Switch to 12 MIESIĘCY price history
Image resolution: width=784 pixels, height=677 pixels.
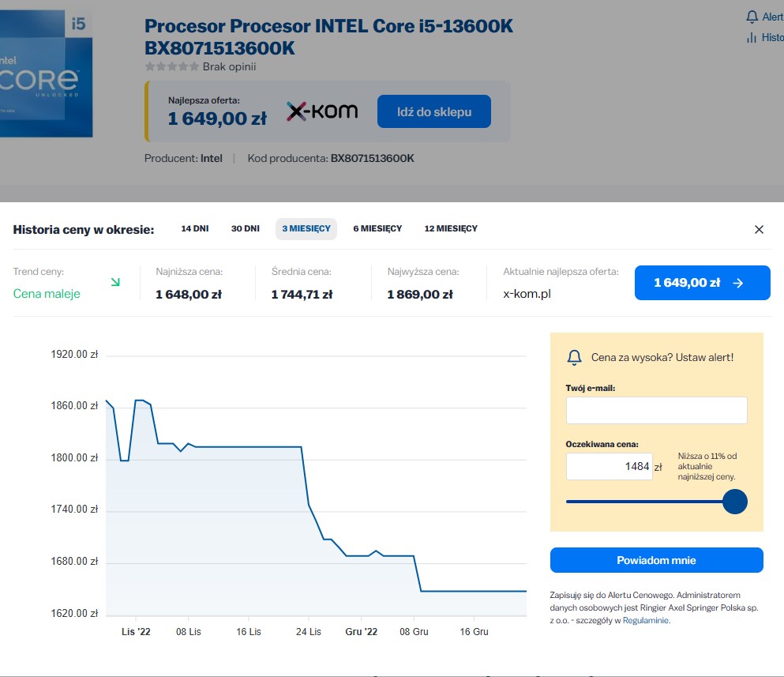coord(451,228)
